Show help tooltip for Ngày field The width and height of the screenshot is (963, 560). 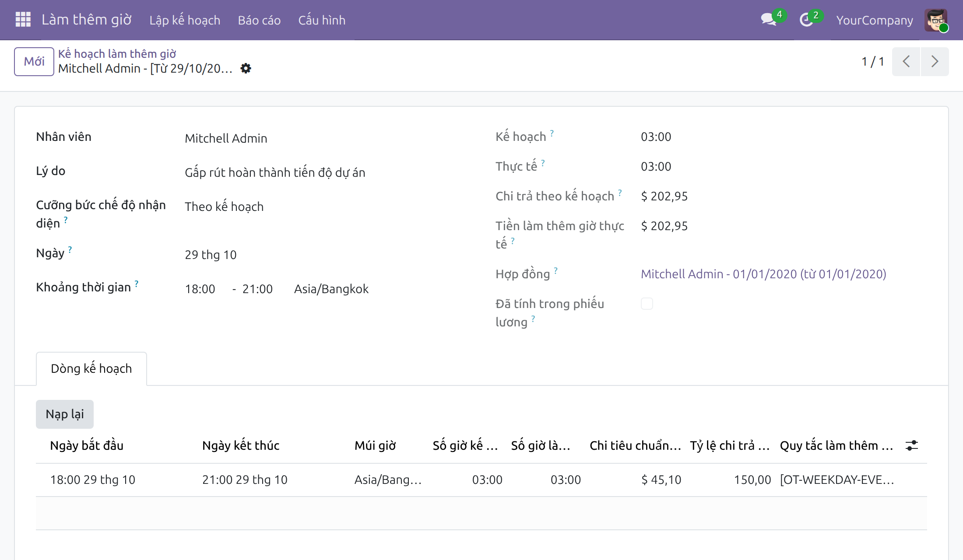click(70, 249)
